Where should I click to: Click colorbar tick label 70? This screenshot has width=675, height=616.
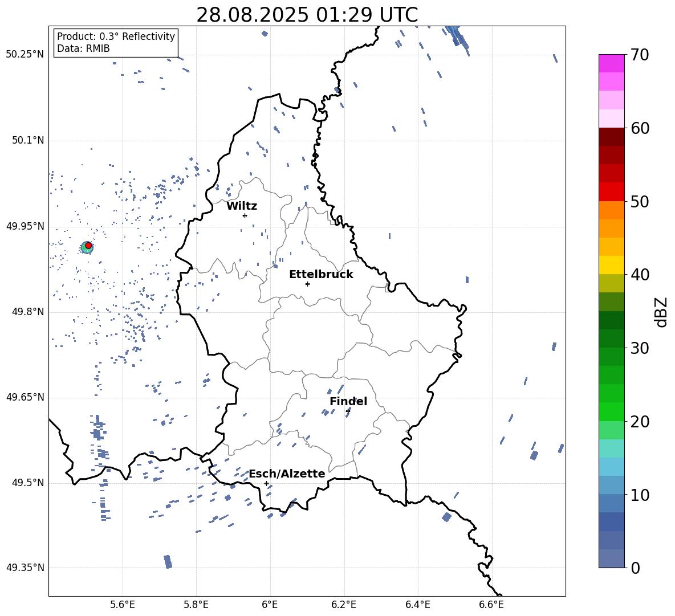pos(640,55)
